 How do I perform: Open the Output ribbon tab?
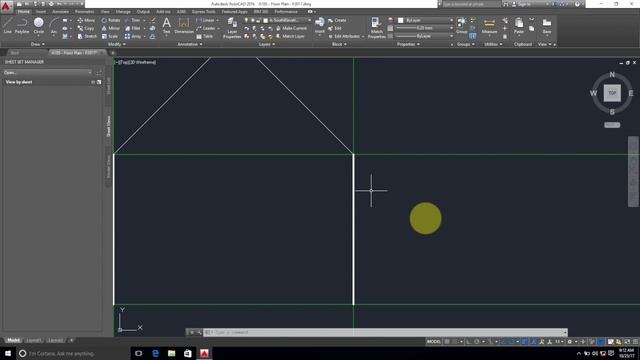click(143, 12)
